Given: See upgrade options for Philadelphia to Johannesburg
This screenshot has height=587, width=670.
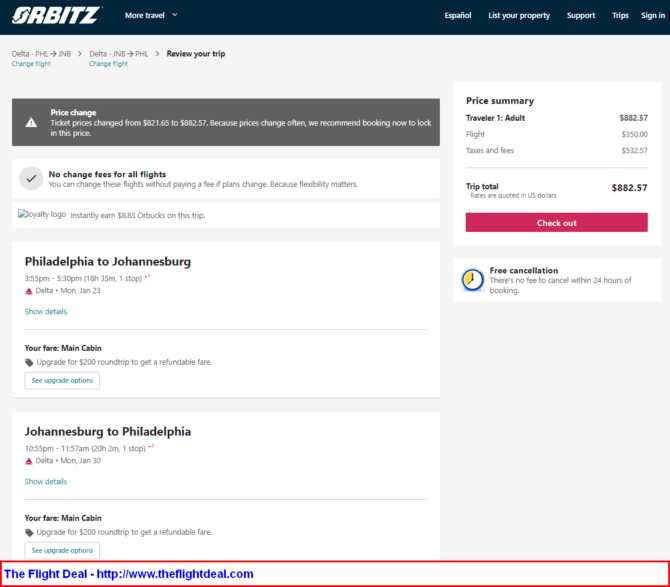Looking at the screenshot, I should tap(62, 380).
